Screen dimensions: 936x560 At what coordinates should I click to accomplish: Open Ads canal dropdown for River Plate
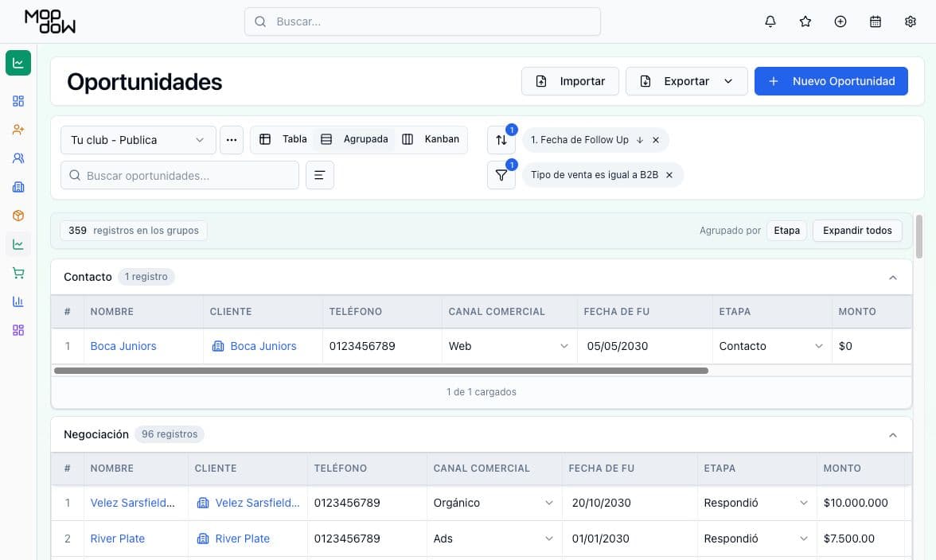coord(494,539)
